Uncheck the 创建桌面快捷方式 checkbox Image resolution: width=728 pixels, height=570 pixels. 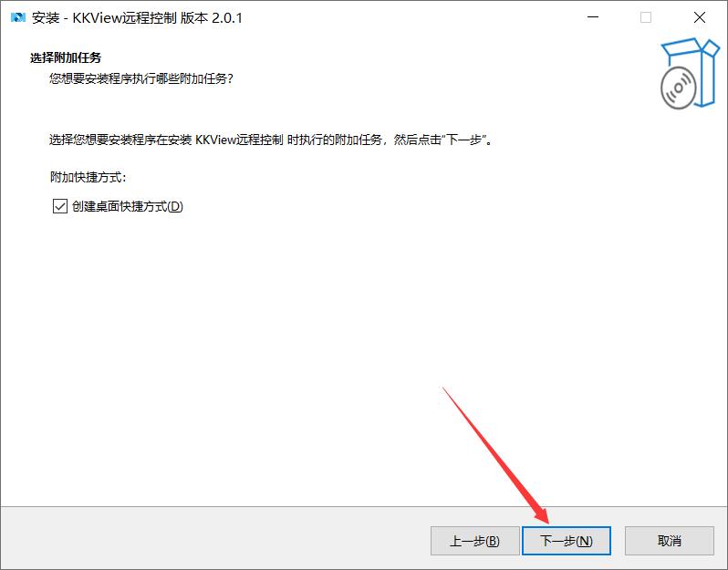(x=60, y=206)
